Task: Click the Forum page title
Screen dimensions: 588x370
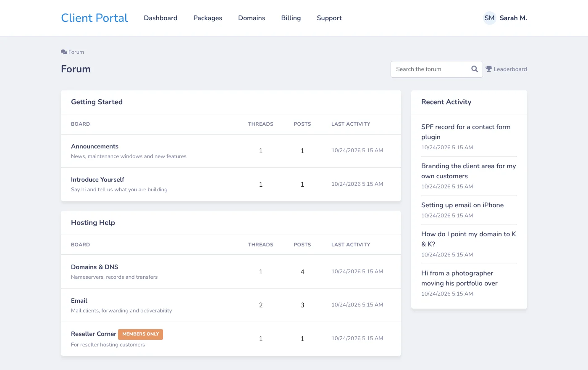Action: [x=76, y=69]
